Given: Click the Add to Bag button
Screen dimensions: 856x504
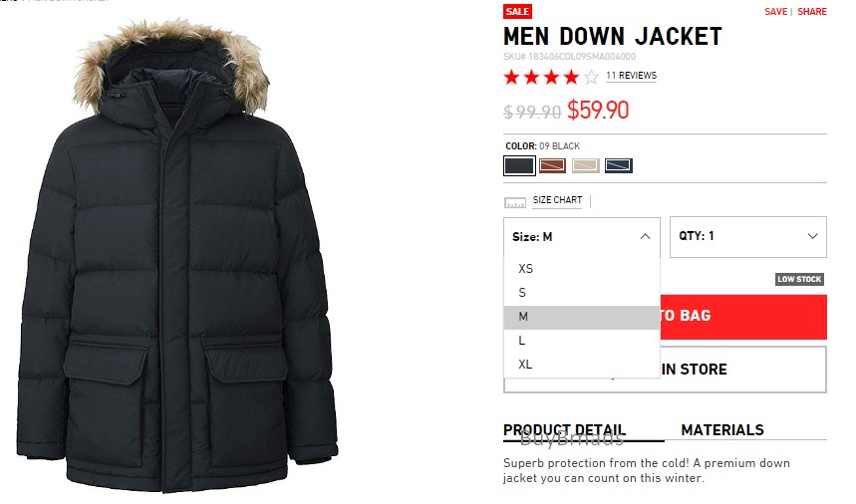Looking at the screenshot, I should click(x=743, y=317).
